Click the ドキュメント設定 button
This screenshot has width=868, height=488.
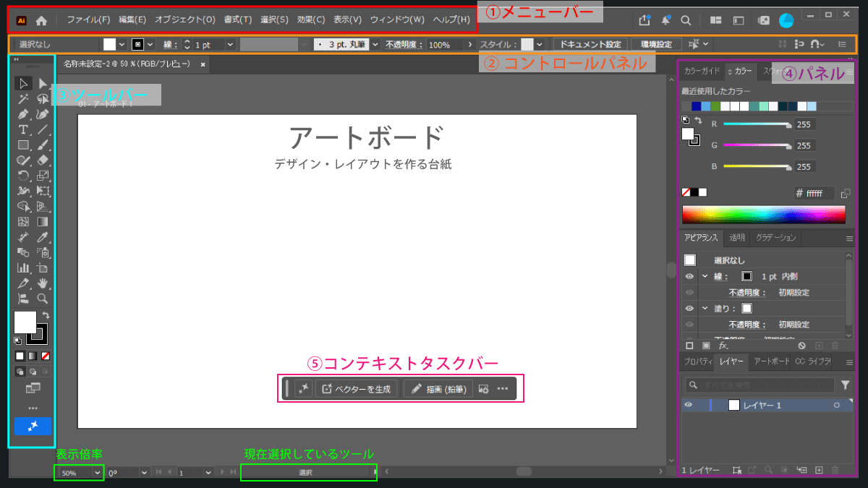590,45
